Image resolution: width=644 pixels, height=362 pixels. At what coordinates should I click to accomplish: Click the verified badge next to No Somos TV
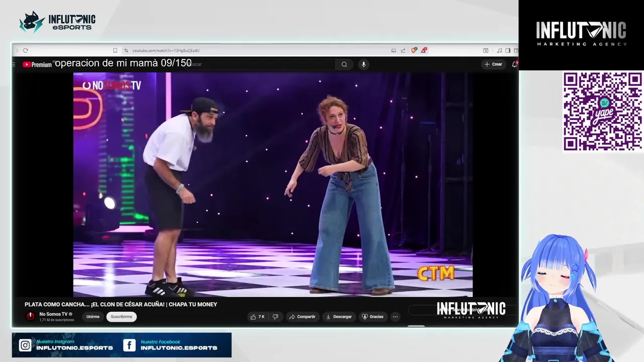pyautogui.click(x=70, y=314)
